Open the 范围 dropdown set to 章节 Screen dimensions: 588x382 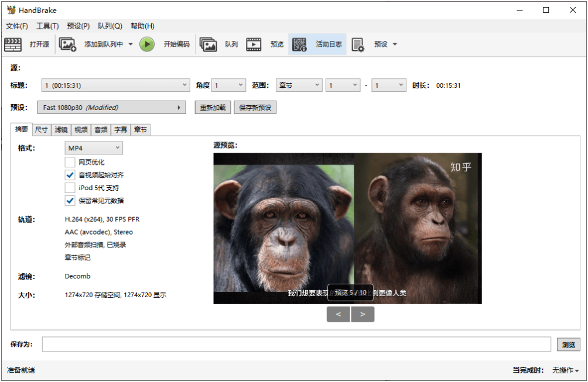[299, 85]
